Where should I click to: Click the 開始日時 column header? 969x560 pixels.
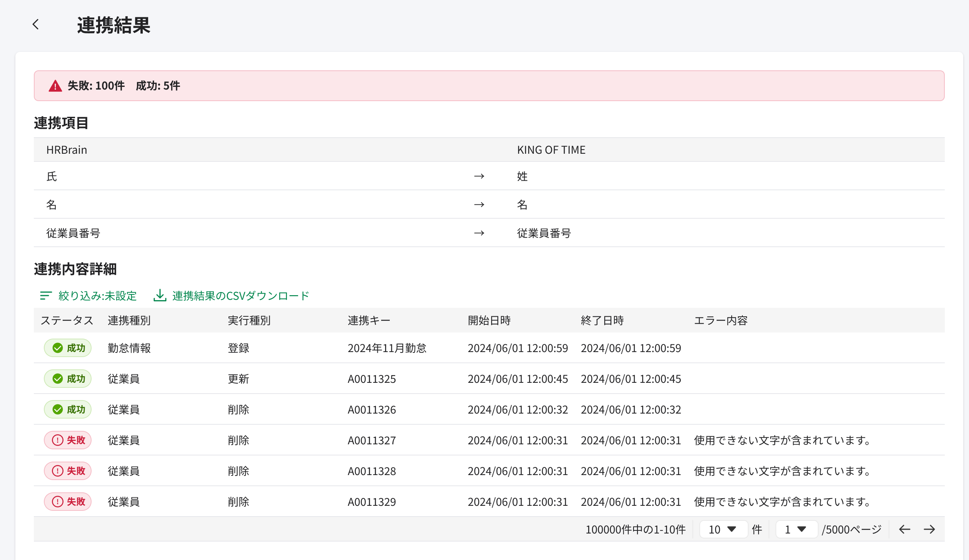pyautogui.click(x=489, y=321)
